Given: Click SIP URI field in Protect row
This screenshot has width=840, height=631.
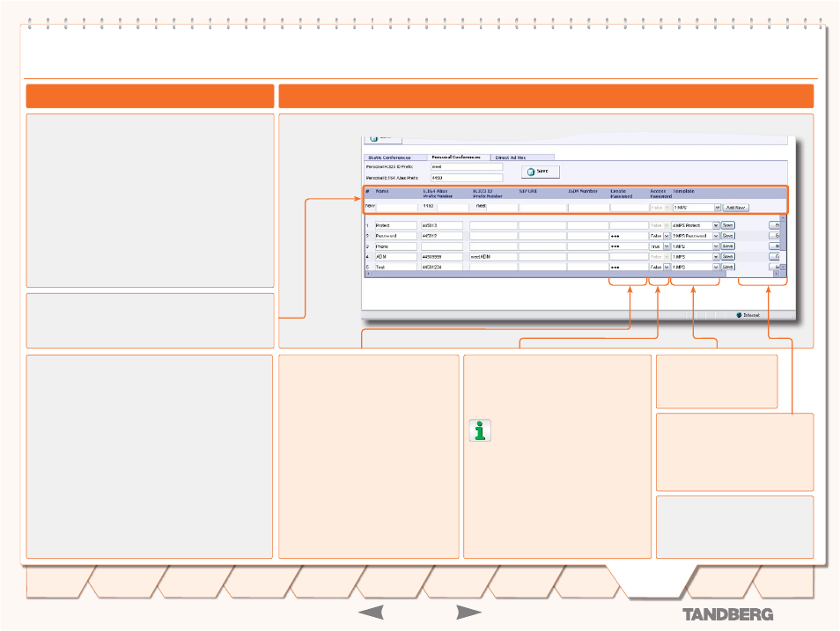Looking at the screenshot, I should pos(542,225).
